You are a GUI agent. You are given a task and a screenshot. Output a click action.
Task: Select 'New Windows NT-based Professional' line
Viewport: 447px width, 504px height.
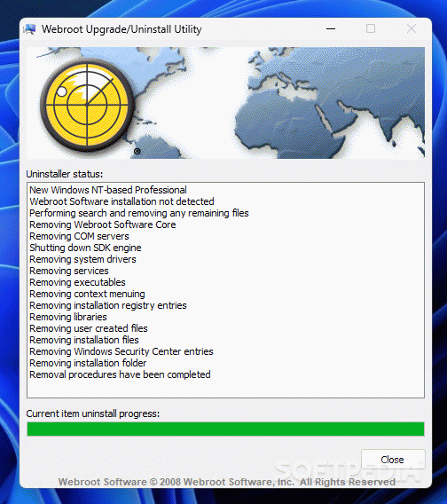108,190
